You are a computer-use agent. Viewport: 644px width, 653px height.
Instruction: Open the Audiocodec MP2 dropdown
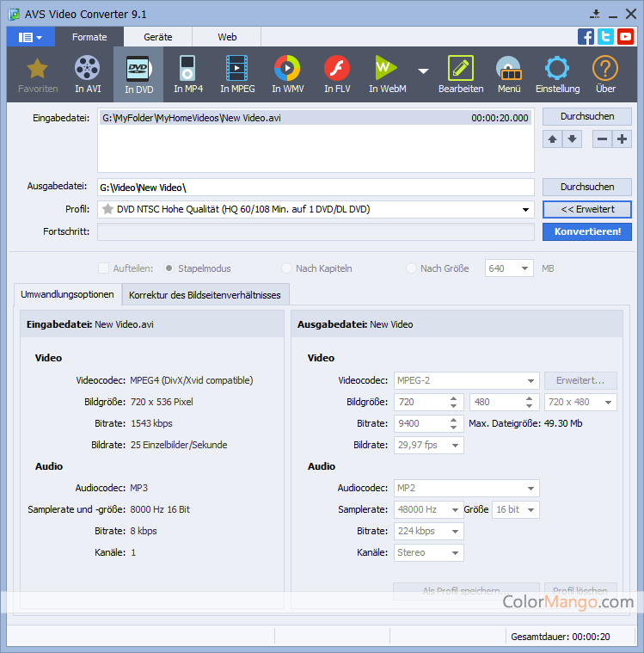(531, 488)
